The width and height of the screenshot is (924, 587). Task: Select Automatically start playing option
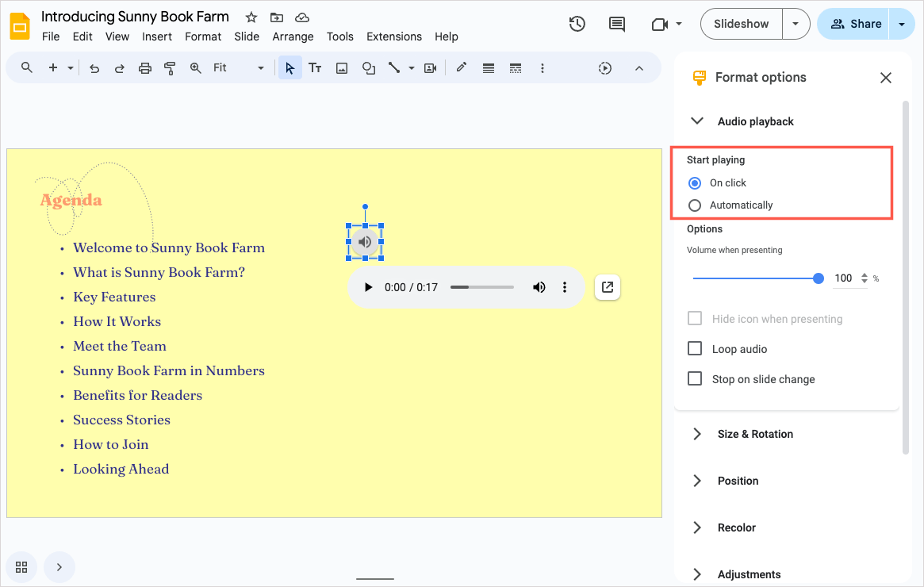(x=695, y=205)
